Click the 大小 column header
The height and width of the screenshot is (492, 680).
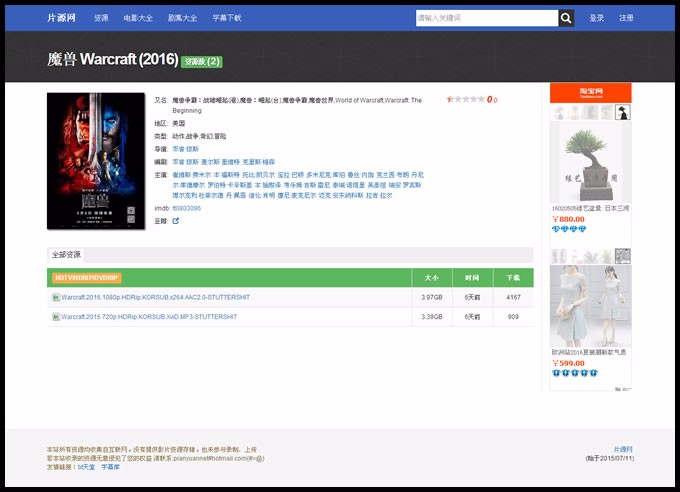(x=432, y=278)
